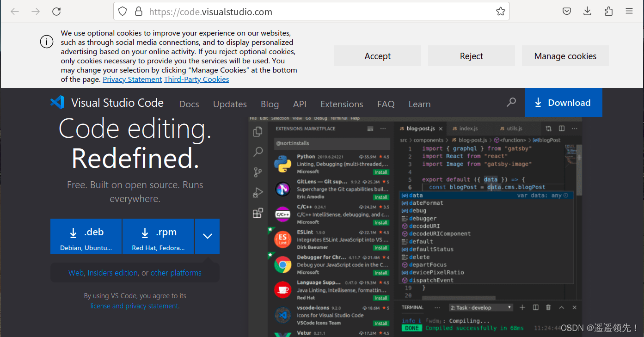This screenshot has width=644, height=337.
Task: Bookmark this page with the star icon
Action: pyautogui.click(x=501, y=12)
